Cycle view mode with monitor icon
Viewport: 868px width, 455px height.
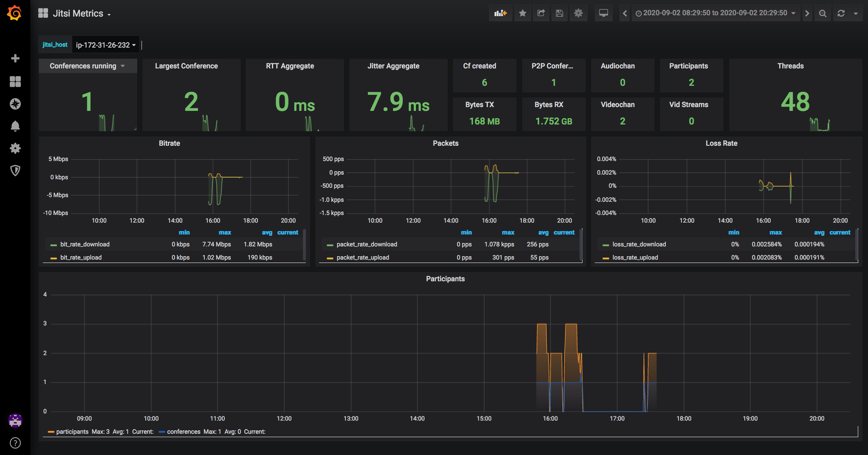coord(603,13)
